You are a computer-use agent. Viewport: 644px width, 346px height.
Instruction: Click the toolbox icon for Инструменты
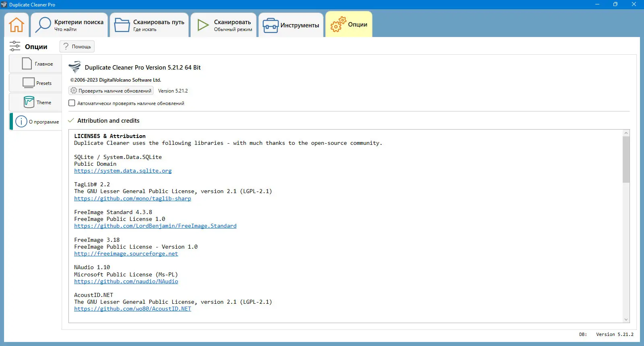pyautogui.click(x=270, y=25)
